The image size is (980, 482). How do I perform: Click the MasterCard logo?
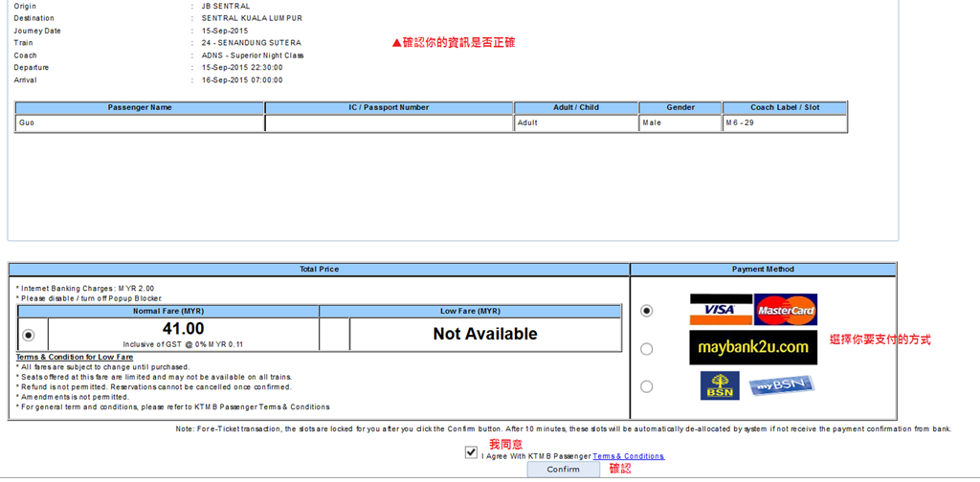786,310
